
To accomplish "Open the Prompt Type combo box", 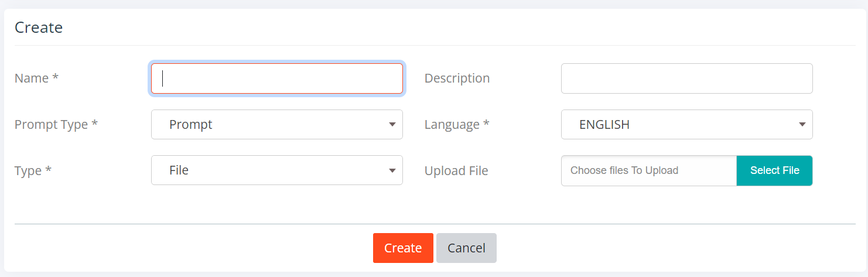I will (x=277, y=124).
